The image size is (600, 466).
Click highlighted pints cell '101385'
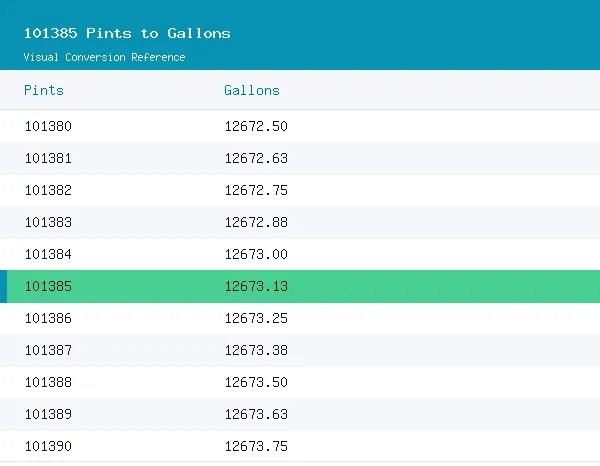click(48, 286)
